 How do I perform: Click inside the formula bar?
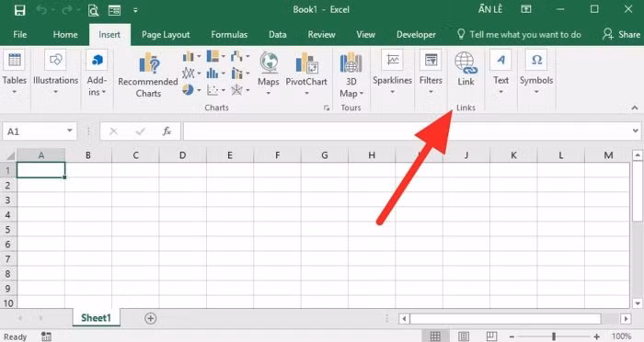pos(406,131)
